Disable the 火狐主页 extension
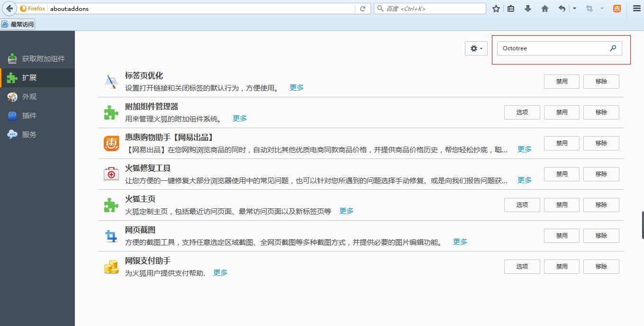This screenshot has width=644, height=326. point(562,205)
